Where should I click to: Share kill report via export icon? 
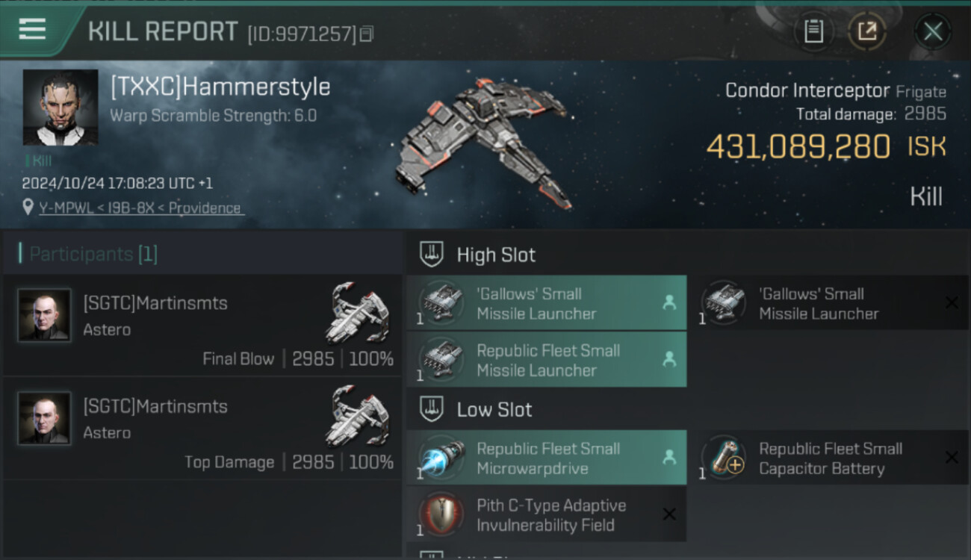point(866,31)
